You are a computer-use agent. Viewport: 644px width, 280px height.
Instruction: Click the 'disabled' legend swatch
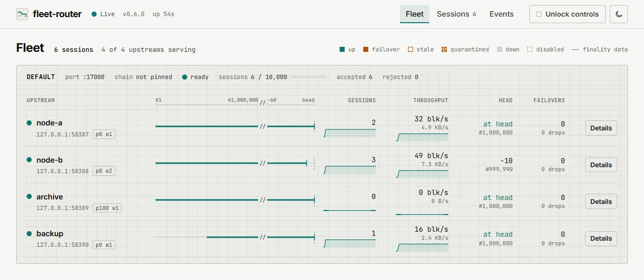point(530,49)
